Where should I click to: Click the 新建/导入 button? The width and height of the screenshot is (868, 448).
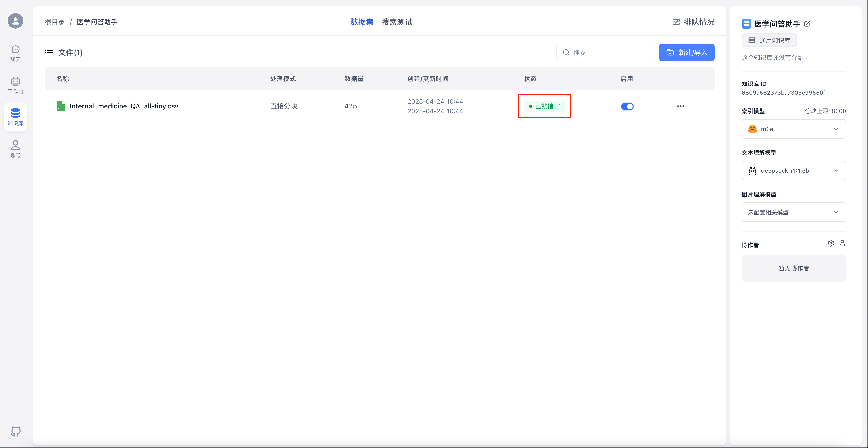(x=686, y=53)
